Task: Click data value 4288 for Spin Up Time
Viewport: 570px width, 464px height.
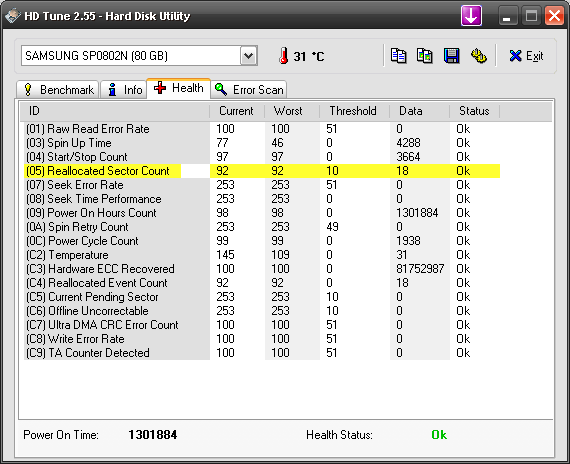Action: pos(408,143)
